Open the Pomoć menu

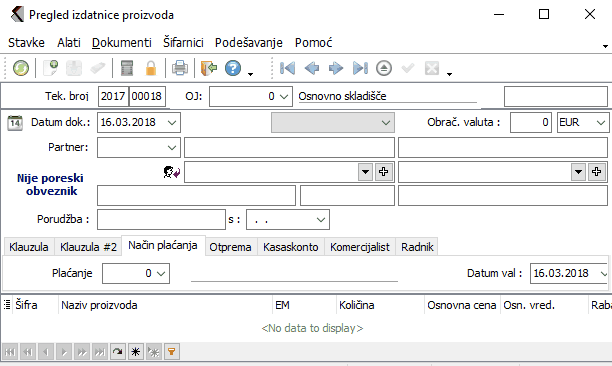point(313,43)
